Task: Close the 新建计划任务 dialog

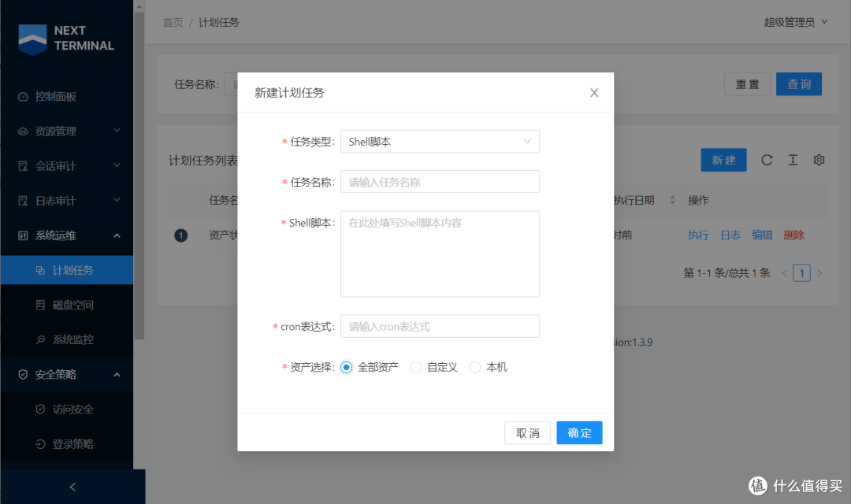Action: pyautogui.click(x=594, y=93)
